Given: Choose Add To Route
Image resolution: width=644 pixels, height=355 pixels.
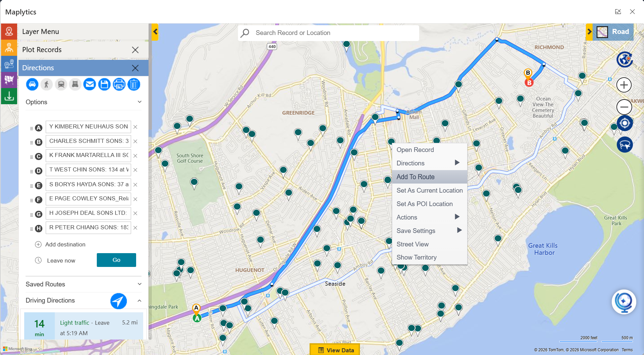Looking at the screenshot, I should point(430,177).
